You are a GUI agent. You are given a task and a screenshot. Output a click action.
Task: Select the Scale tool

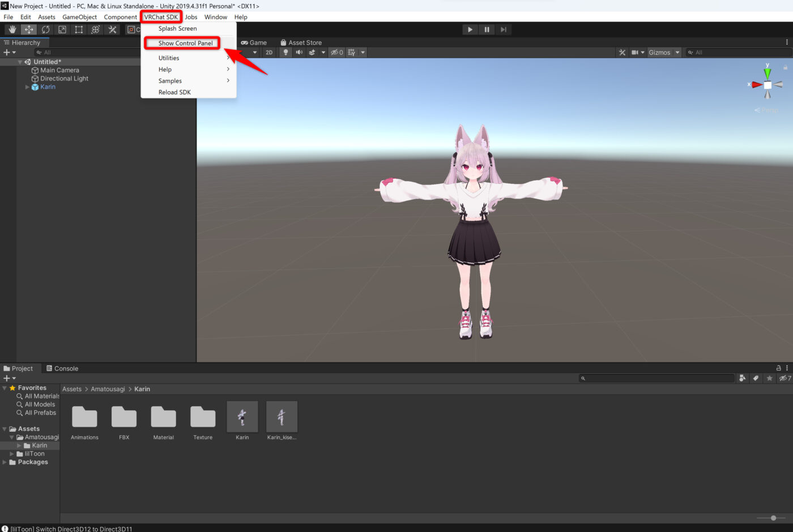(62, 29)
